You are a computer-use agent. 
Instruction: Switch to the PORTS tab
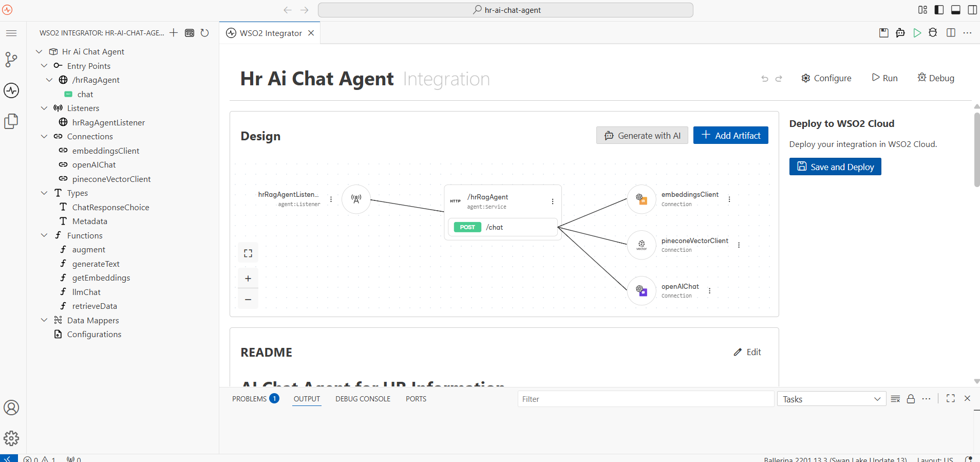tap(416, 399)
